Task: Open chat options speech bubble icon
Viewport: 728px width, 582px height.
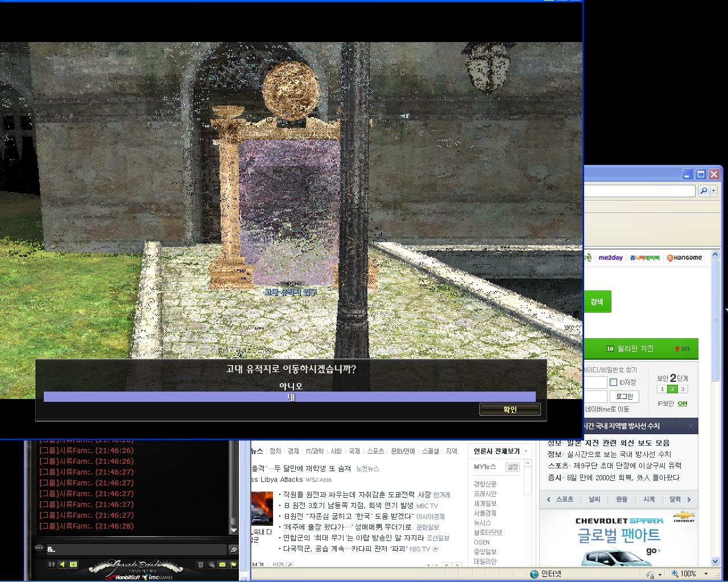Action: [x=39, y=548]
